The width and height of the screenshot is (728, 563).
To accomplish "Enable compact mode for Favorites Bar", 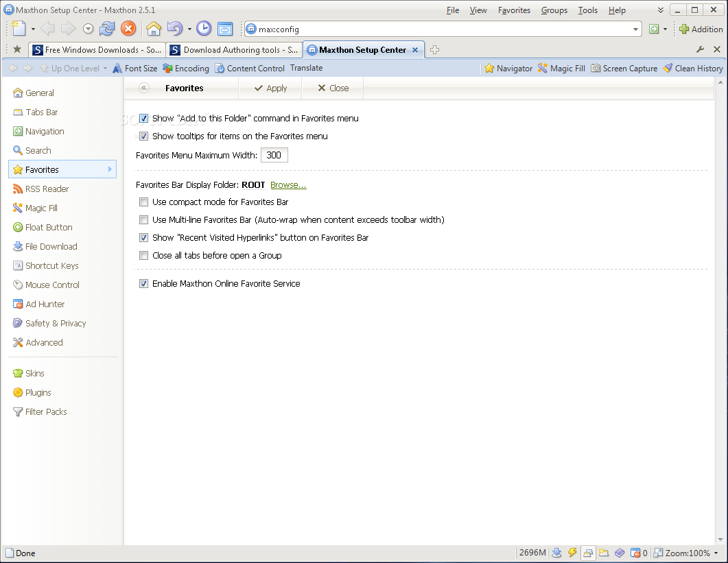I will point(144,202).
